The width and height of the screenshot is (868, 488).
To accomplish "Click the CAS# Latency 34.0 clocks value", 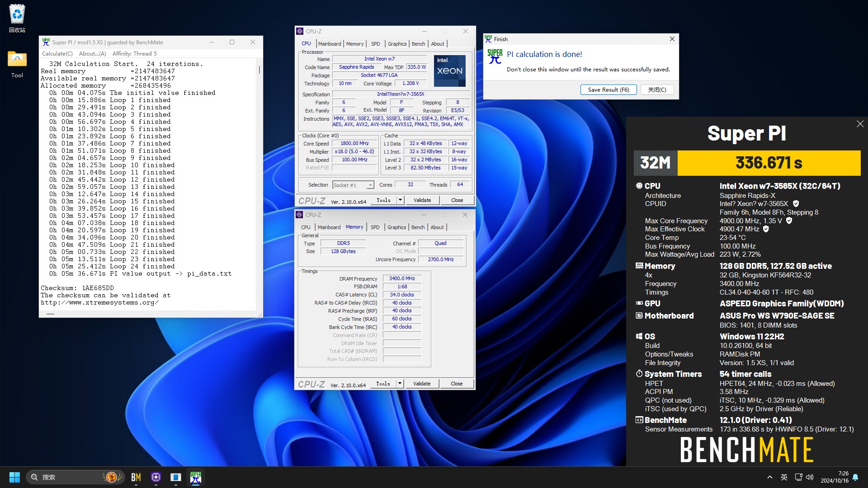I will tap(402, 295).
